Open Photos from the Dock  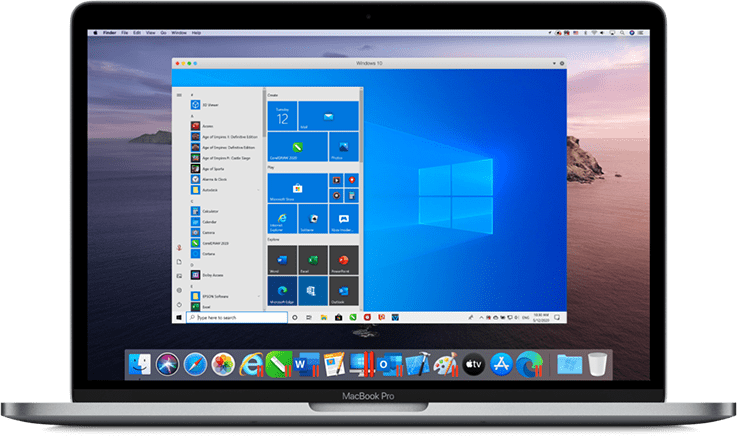(x=223, y=364)
